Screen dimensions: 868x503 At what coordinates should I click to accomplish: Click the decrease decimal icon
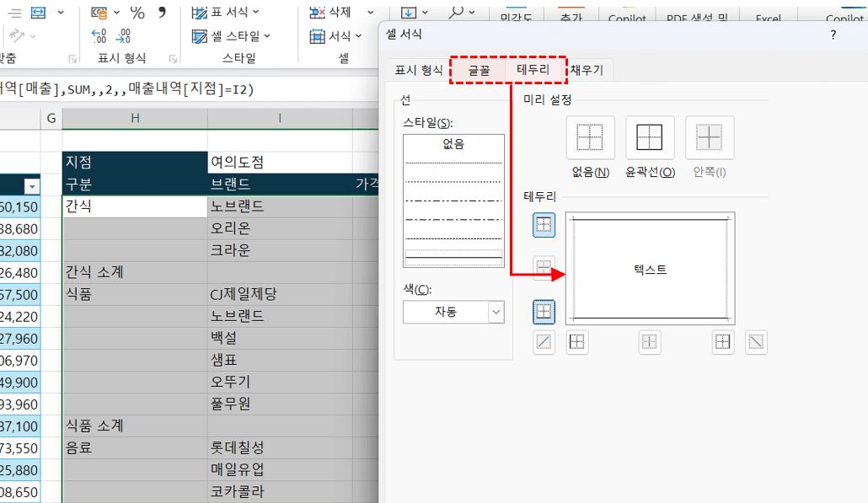click(124, 36)
